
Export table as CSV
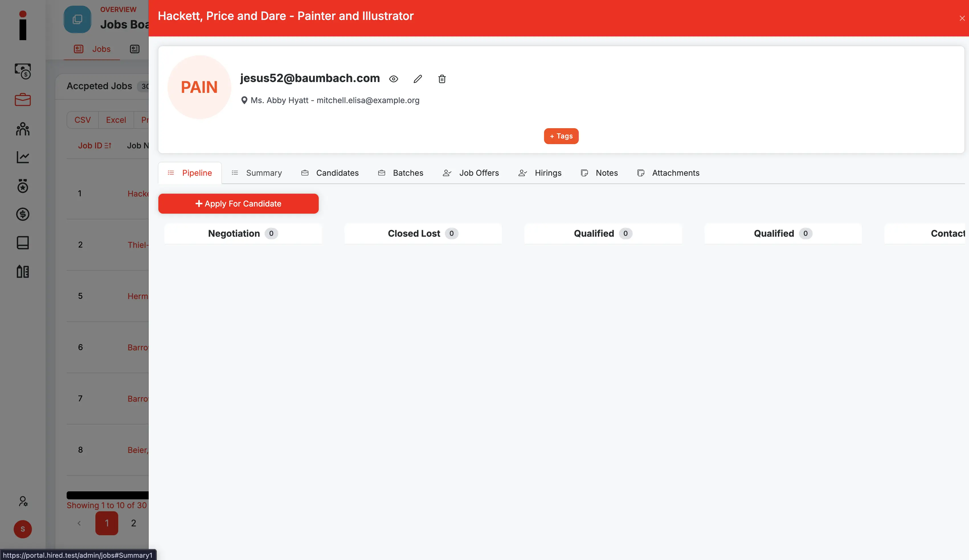pyautogui.click(x=83, y=120)
